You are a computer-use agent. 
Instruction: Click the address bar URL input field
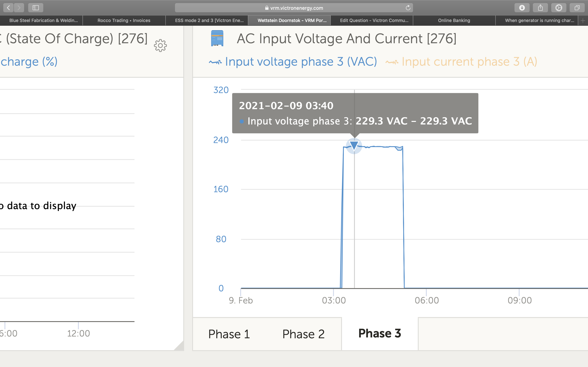click(x=294, y=7)
